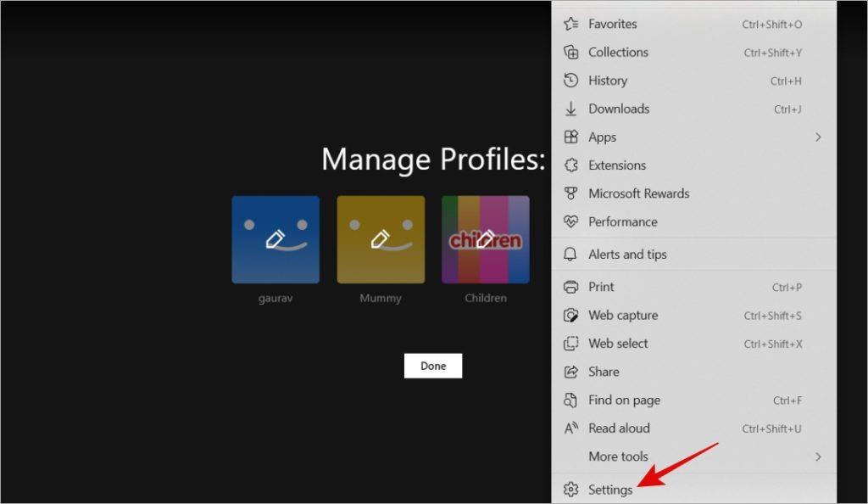The image size is (868, 504).
Task: Open Settings from the menu
Action: (x=694, y=490)
